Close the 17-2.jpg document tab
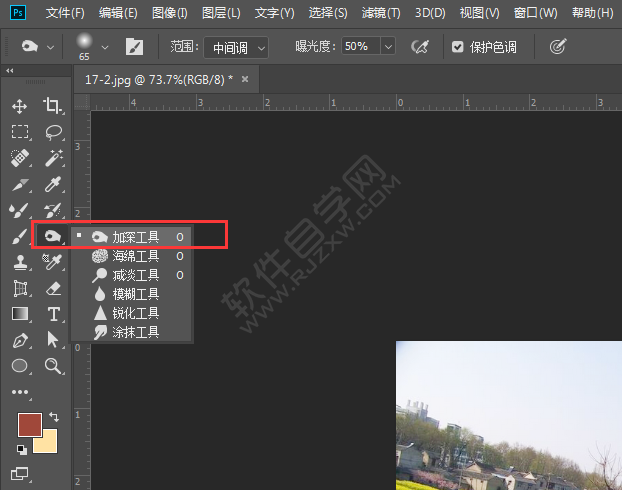This screenshot has width=622, height=490. tap(245, 79)
